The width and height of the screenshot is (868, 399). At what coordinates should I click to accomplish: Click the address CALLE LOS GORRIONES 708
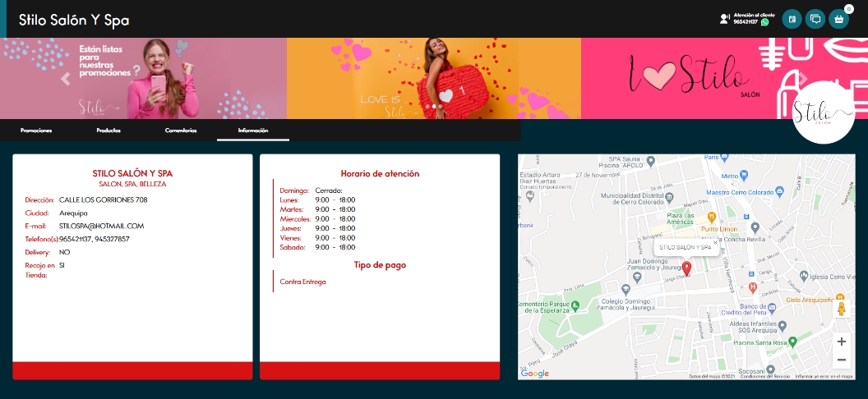click(x=103, y=199)
